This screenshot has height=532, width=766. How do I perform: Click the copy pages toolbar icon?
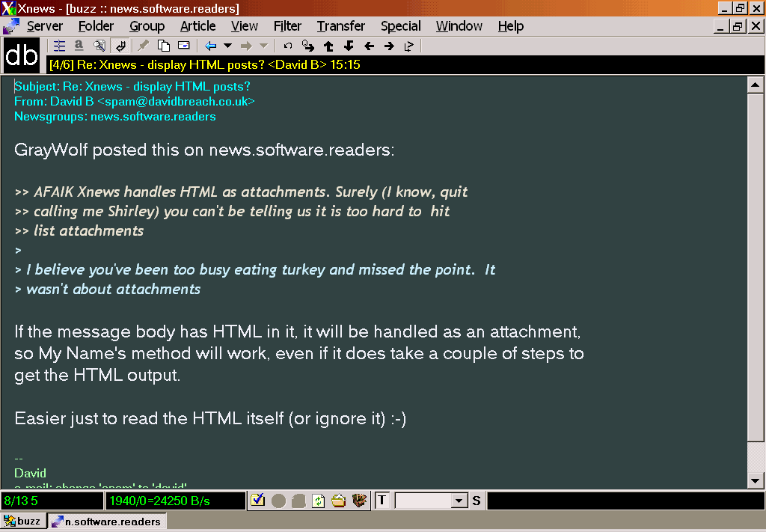tap(163, 46)
